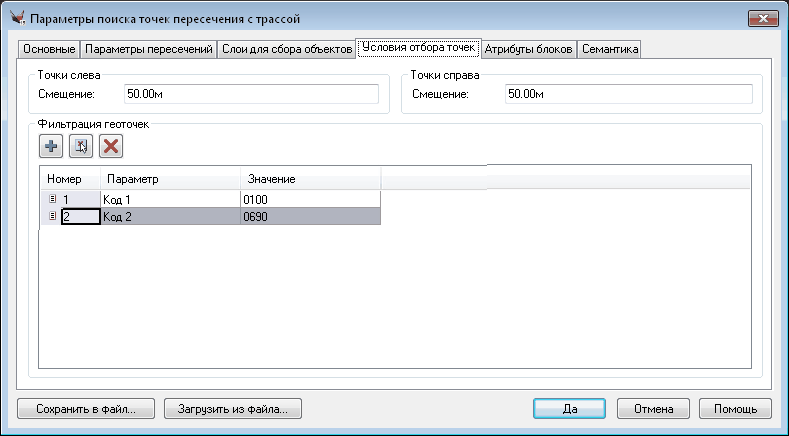Select the Атрибуты блоков tab

529,49
